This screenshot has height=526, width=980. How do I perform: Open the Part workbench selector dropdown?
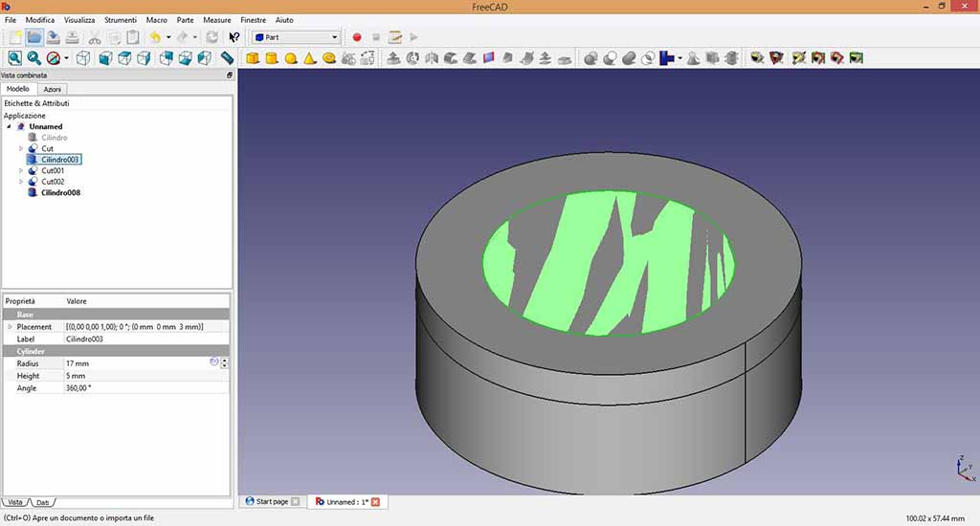coord(297,37)
